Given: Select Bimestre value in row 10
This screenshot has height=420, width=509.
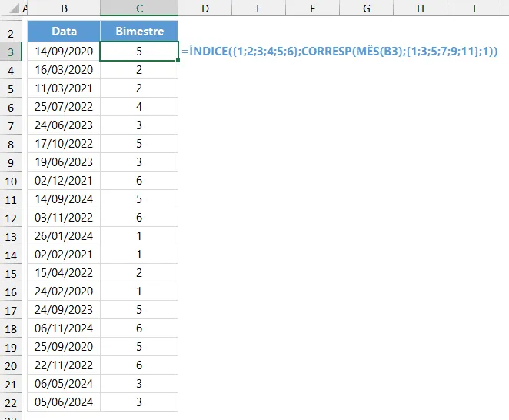Looking at the screenshot, I should [x=139, y=181].
